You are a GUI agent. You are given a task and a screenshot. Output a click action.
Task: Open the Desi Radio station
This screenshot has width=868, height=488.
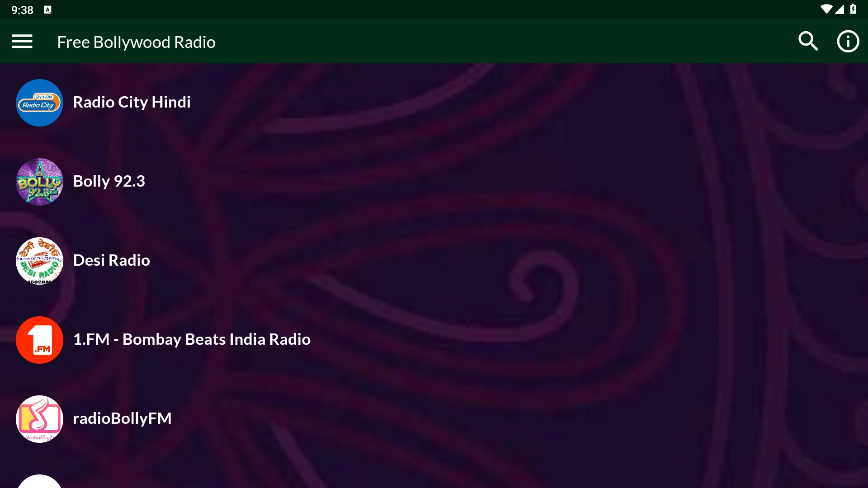point(112,260)
